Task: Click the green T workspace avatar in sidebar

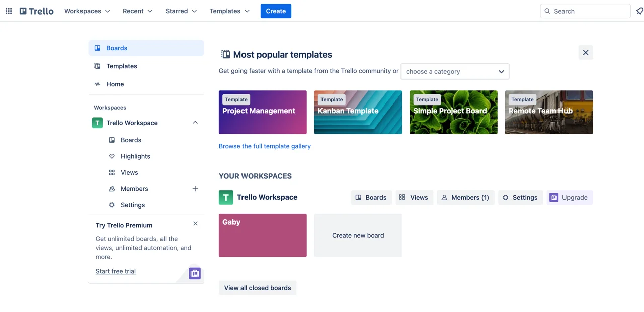Action: [97, 123]
